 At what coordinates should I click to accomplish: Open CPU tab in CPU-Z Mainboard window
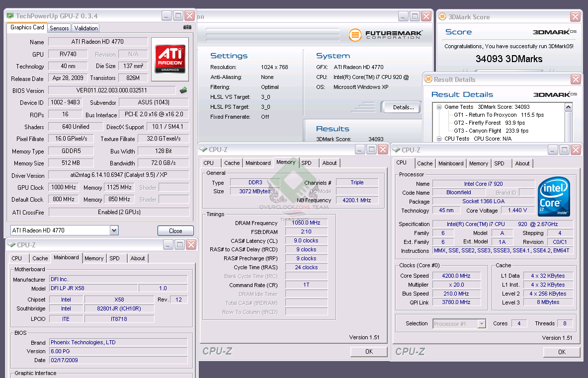click(17, 258)
